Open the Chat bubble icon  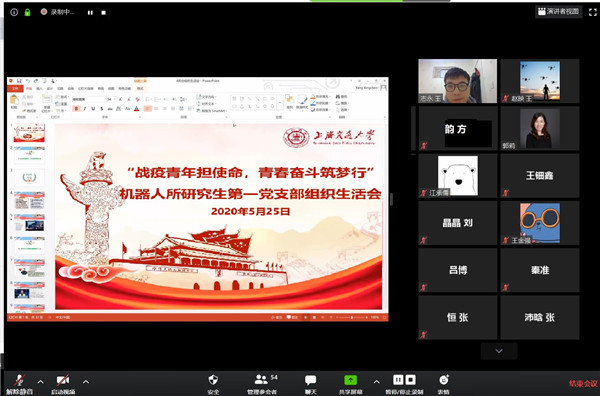click(x=310, y=384)
